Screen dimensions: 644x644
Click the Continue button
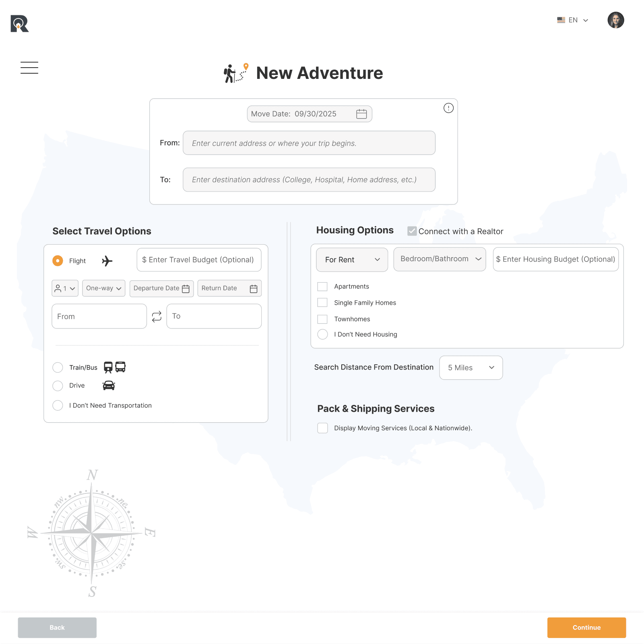(586, 627)
